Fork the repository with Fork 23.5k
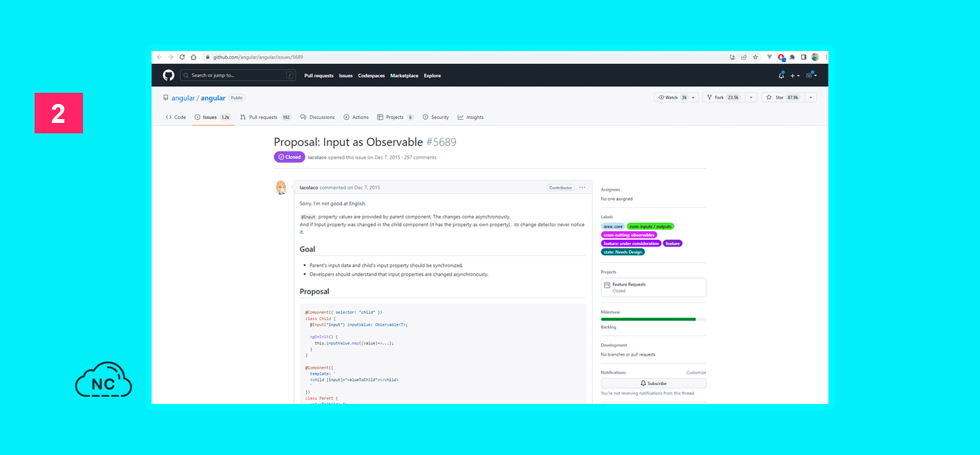980x455 pixels. pos(724,97)
